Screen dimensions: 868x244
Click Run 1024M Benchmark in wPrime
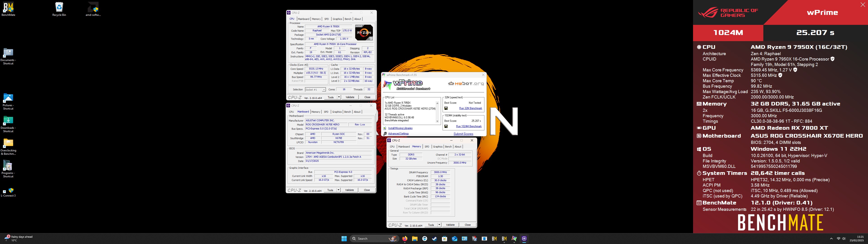(469, 126)
